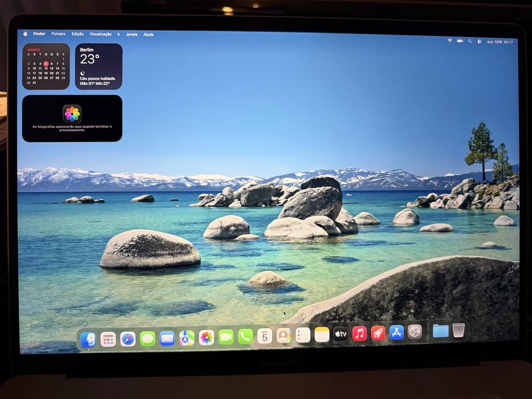This screenshot has height=399, width=532.
Task: Open the red rocket app in the Dock
Action: click(378, 333)
